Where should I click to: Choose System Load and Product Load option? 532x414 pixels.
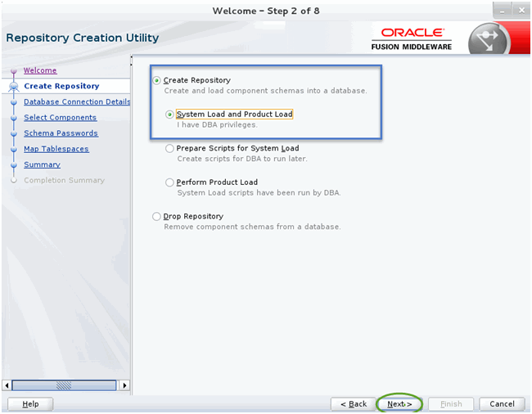(x=169, y=115)
